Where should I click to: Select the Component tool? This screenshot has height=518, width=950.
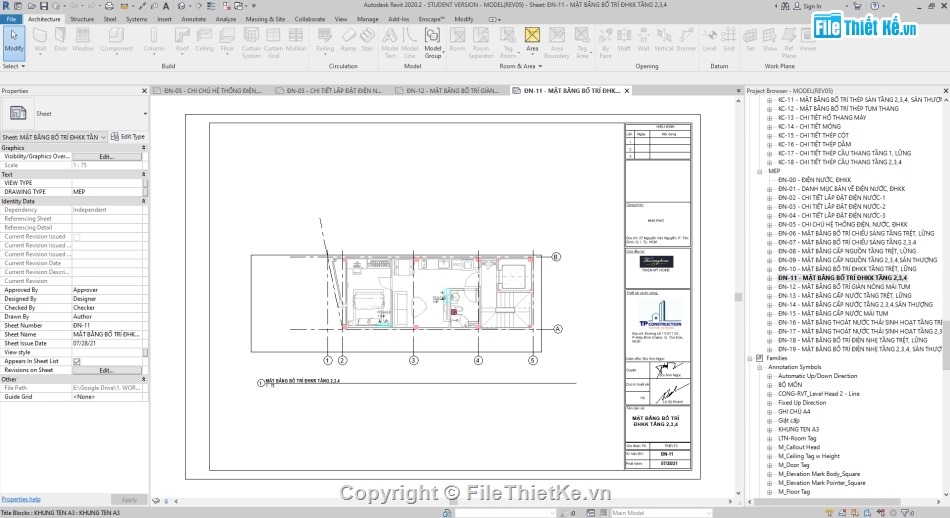116,39
